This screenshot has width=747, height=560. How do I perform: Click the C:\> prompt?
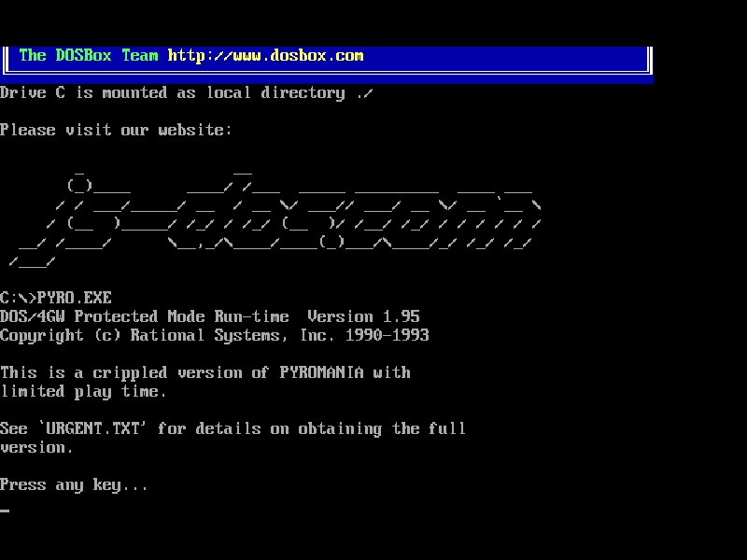point(18,298)
